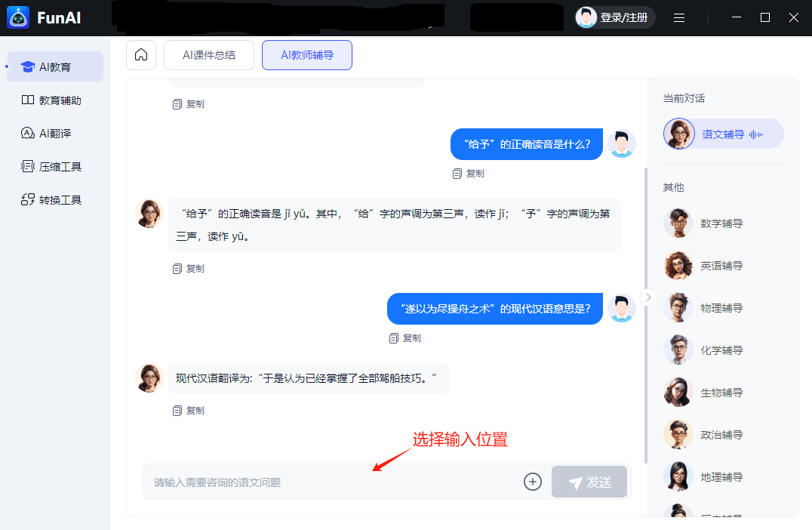Click the chat vertical scrollbar

click(x=646, y=317)
